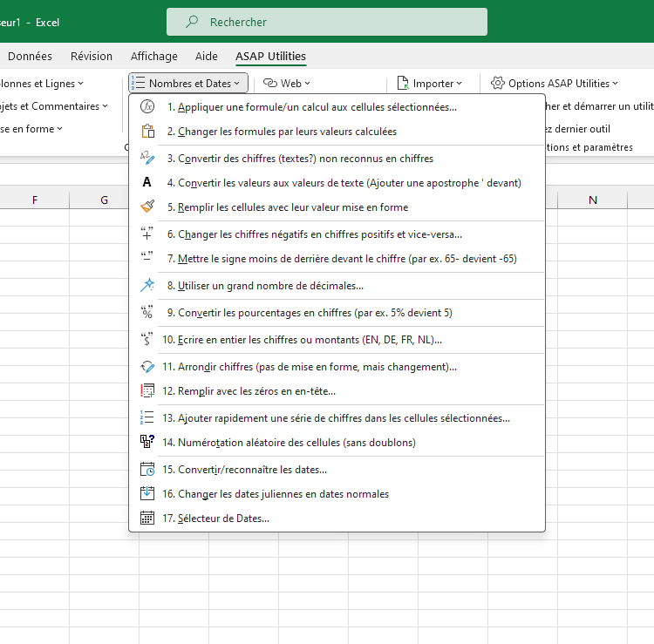Select Ecrire en entier les chiffres ou montants
This screenshot has width=654, height=644.
(337, 340)
